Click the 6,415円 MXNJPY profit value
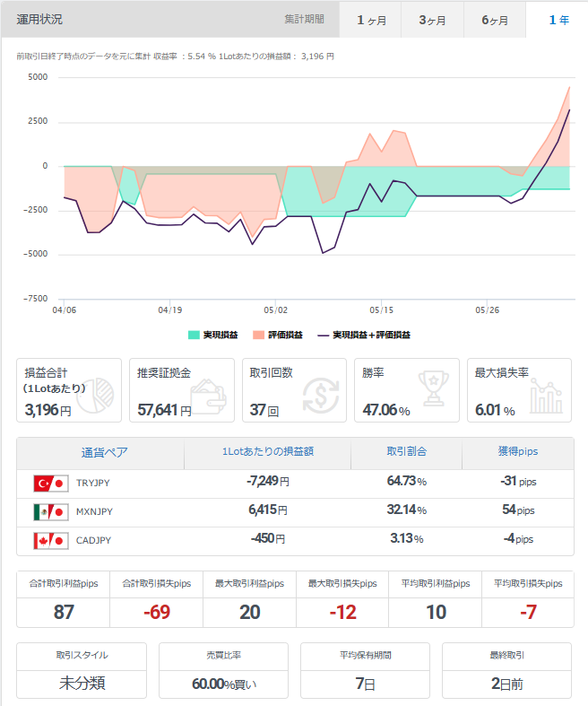588x706 pixels. point(268,510)
